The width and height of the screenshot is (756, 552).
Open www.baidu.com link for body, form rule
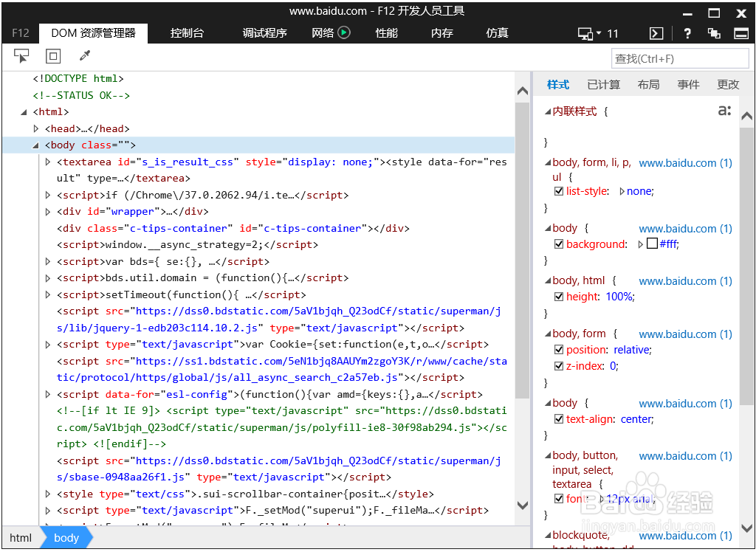(686, 334)
